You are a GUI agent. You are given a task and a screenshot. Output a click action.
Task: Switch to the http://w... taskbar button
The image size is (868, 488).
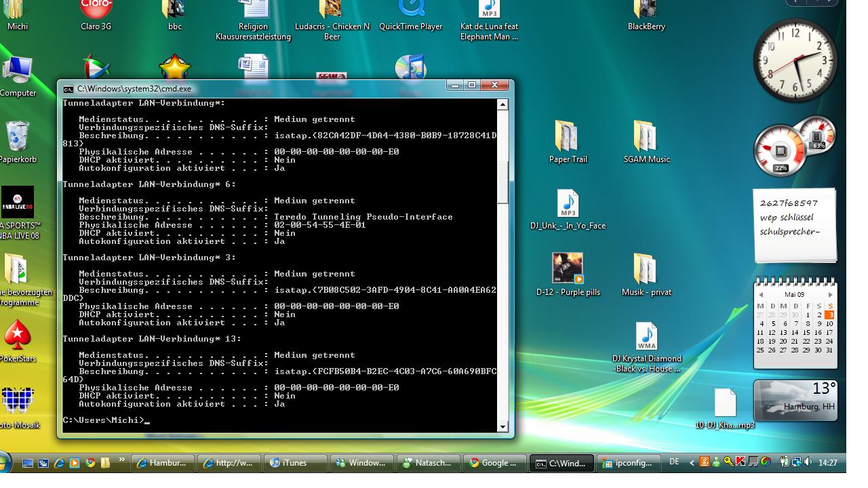[x=229, y=463]
